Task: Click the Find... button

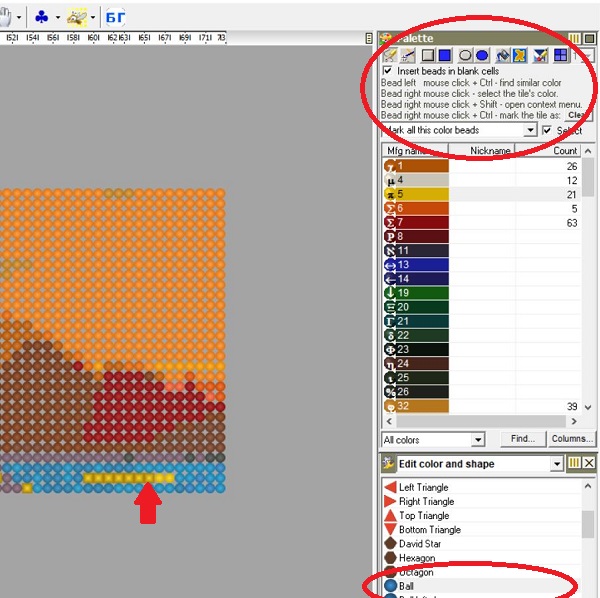Action: tap(522, 439)
